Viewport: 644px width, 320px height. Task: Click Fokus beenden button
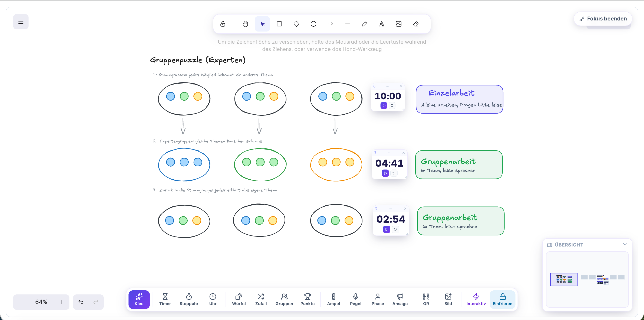(x=603, y=19)
